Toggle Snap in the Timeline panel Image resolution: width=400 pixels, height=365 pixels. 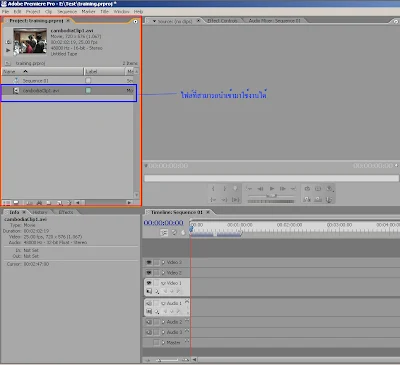(x=164, y=233)
